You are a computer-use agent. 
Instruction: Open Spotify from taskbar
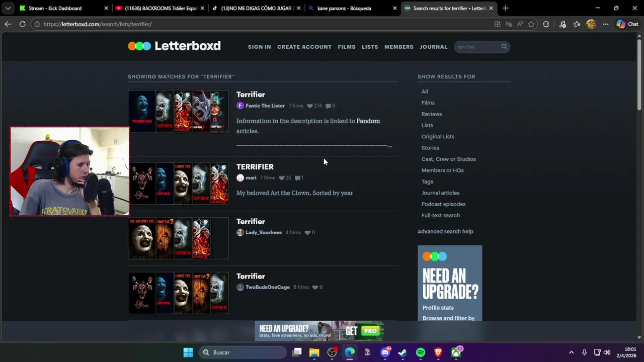point(421,352)
